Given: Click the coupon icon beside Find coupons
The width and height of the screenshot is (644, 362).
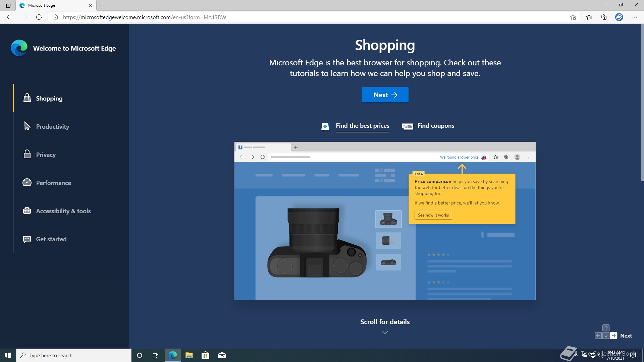Looking at the screenshot, I should tap(408, 126).
